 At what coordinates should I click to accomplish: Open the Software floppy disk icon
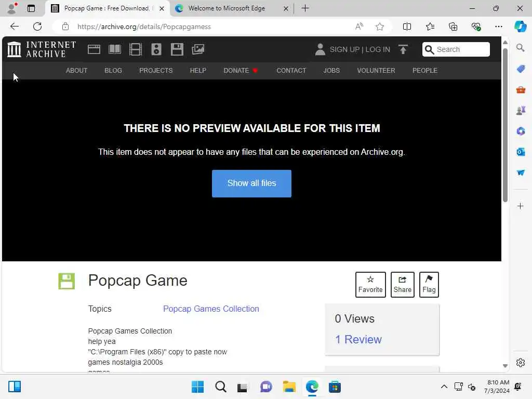pos(177,49)
